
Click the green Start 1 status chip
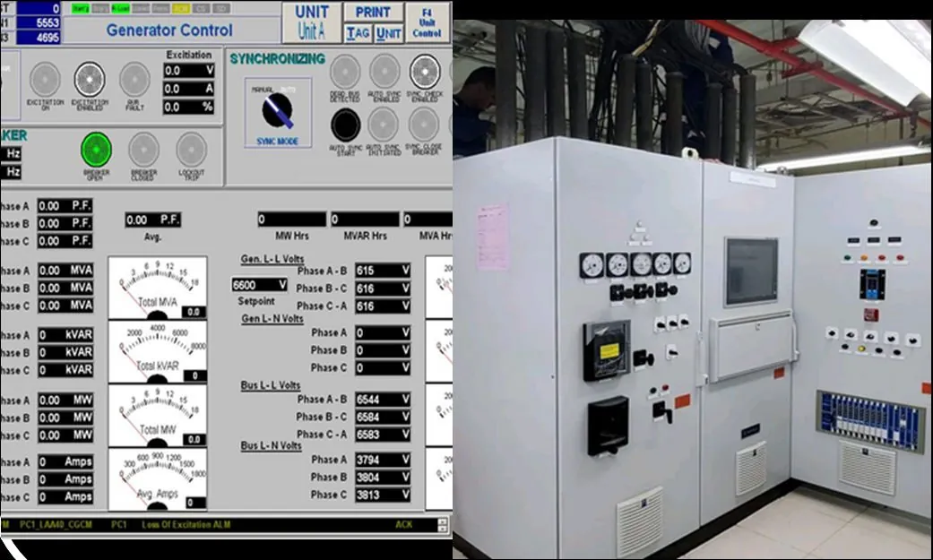[81, 9]
